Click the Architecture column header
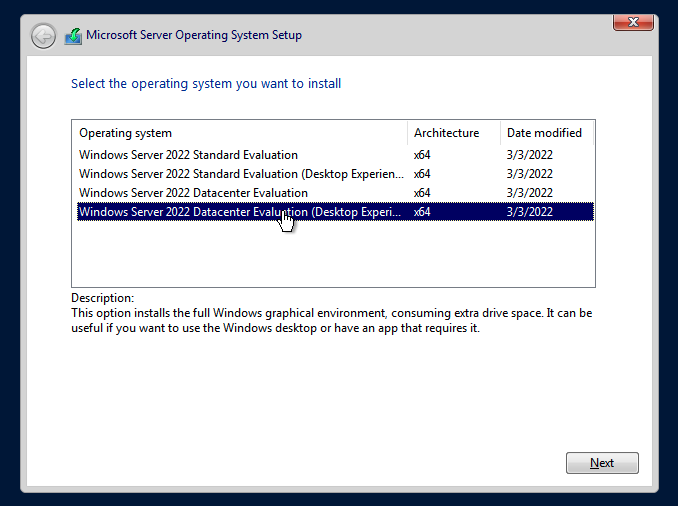 pos(454,133)
